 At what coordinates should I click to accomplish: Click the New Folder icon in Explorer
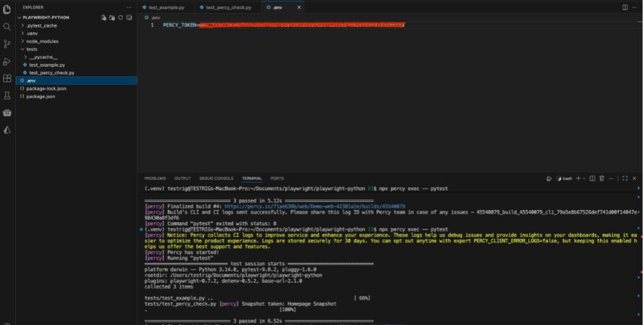tap(112, 17)
